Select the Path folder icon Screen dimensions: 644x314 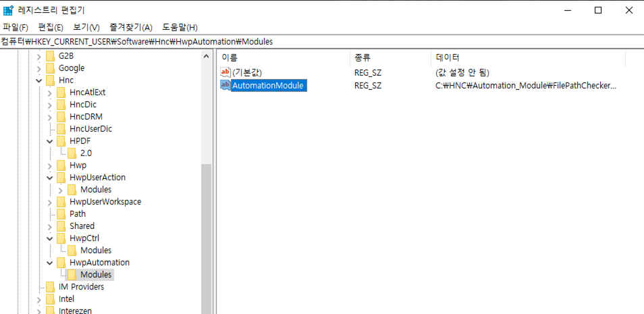[x=61, y=213]
